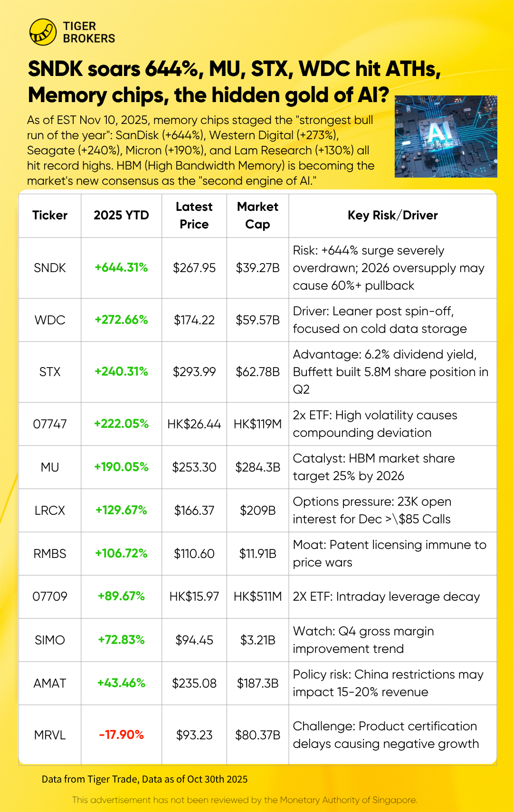This screenshot has height=812, width=513.
Task: Click LRCX +129.67% value
Action: tap(122, 510)
